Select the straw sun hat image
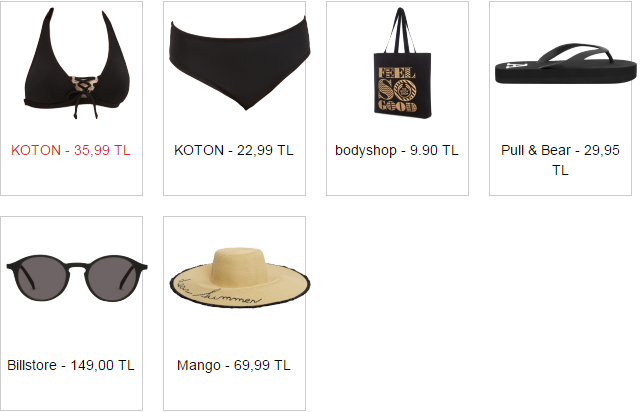The height and width of the screenshot is (412, 643). tap(240, 278)
